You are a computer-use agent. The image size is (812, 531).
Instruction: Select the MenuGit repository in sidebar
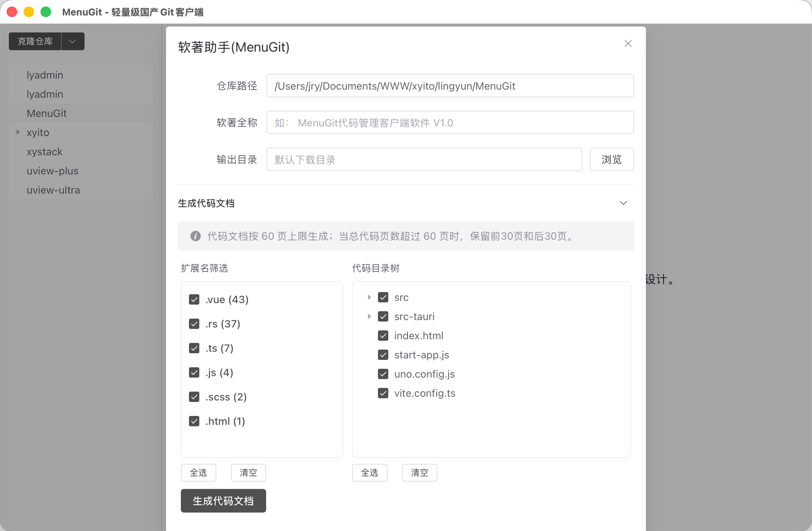pyautogui.click(x=47, y=113)
